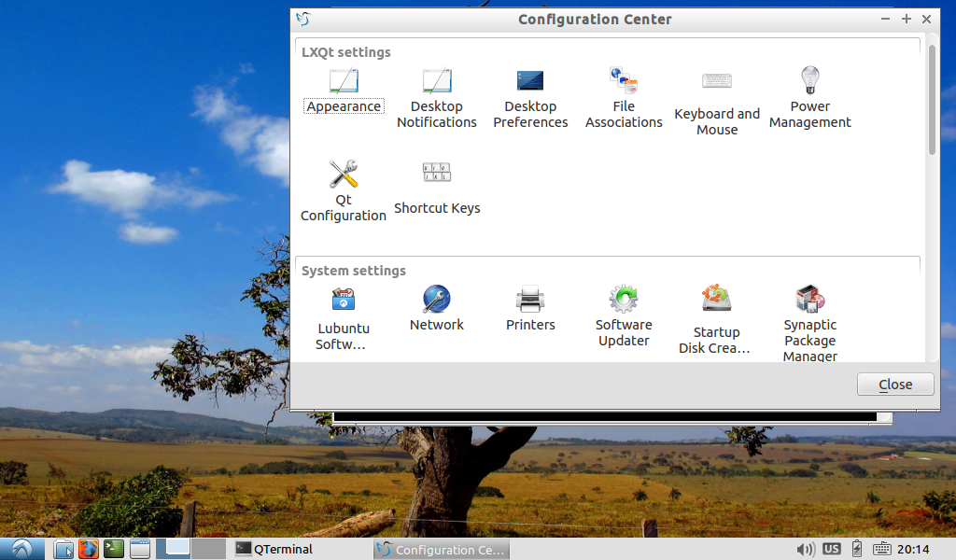Launch Synaptic Package Manager
Viewport: 956px width, 560px height.
point(810,324)
